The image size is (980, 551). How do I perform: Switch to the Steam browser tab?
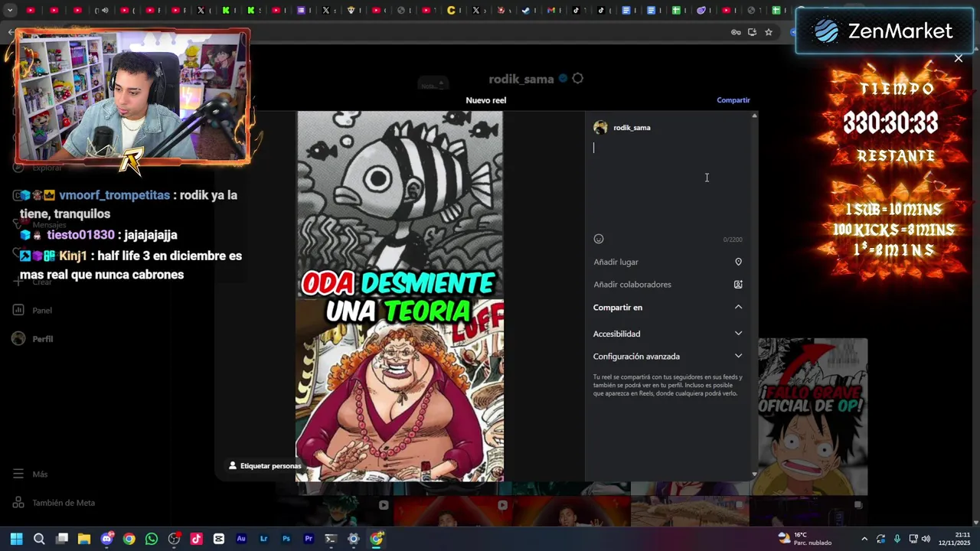526,10
